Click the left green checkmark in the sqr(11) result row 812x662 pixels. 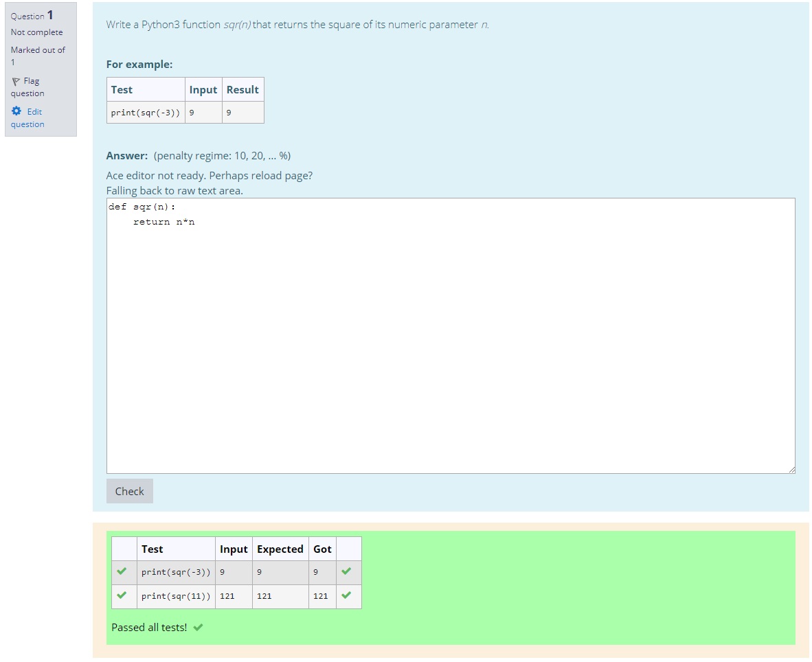[122, 595]
